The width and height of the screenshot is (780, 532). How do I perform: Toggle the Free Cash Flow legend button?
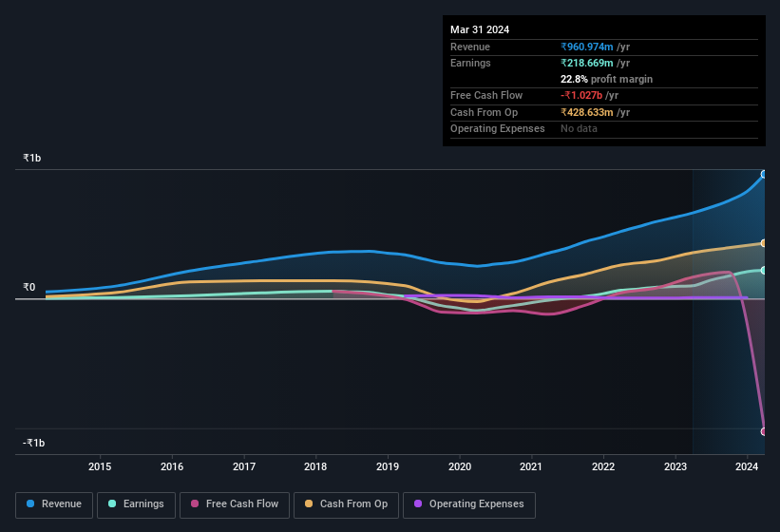[235, 504]
